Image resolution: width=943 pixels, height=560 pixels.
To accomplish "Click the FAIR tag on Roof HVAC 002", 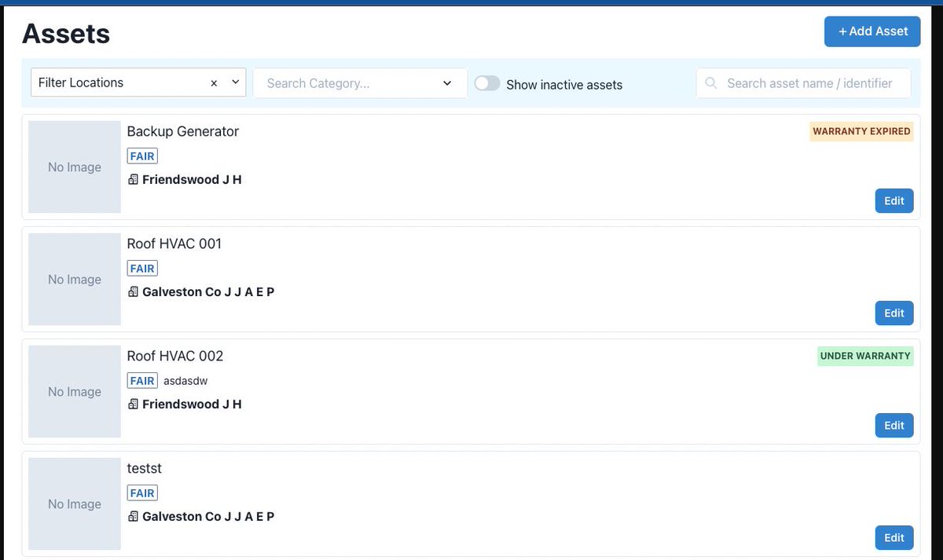I will coord(142,381).
